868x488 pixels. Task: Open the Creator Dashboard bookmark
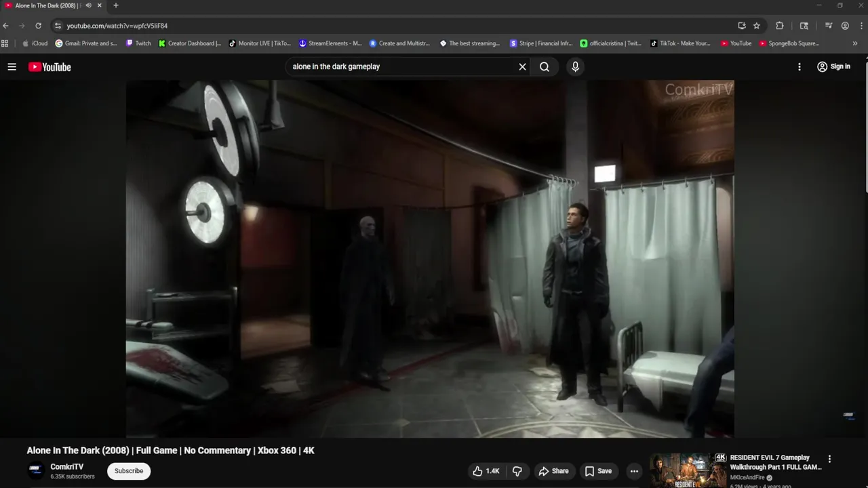pyautogui.click(x=190, y=43)
